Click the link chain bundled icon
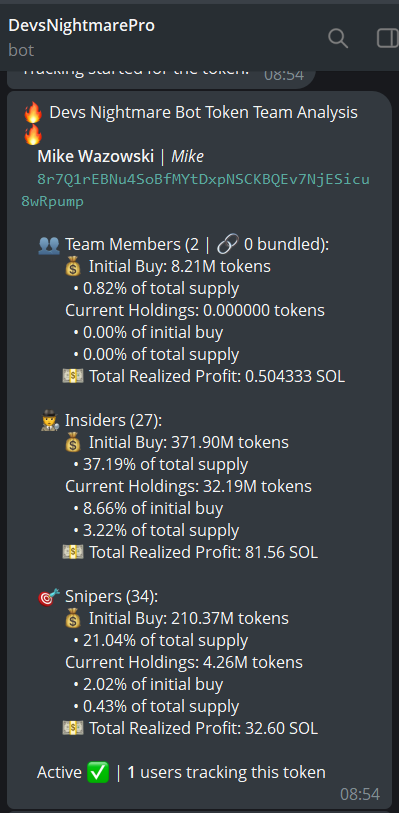 pos(226,244)
